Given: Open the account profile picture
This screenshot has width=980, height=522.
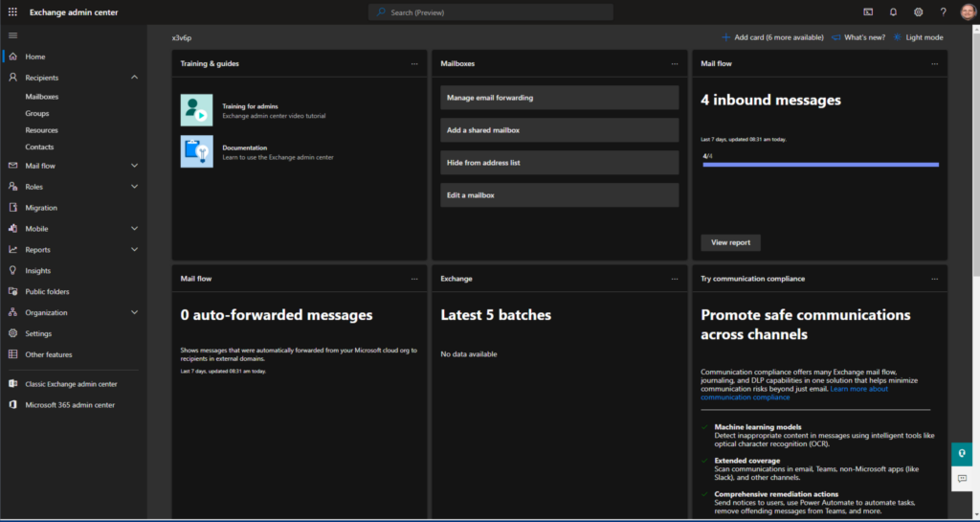Looking at the screenshot, I should pyautogui.click(x=968, y=11).
